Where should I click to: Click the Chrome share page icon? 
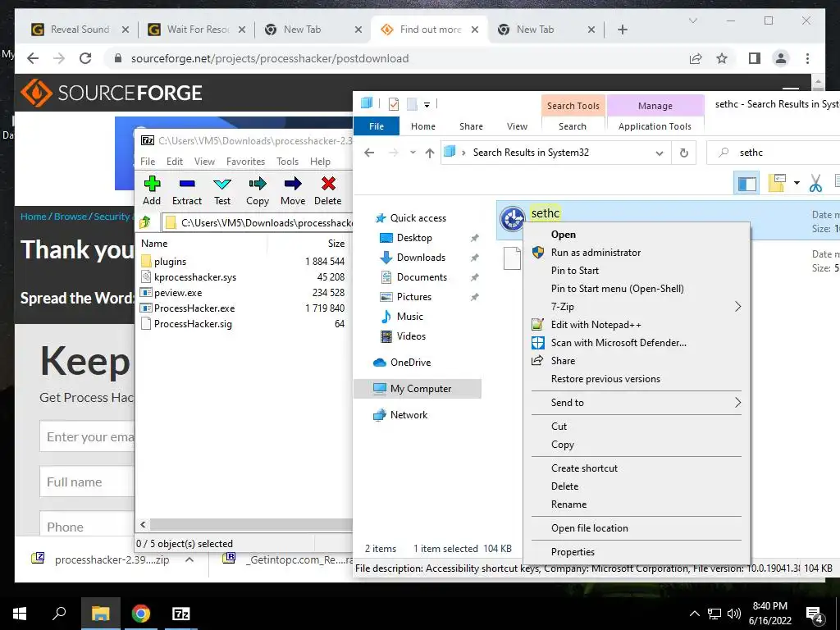point(696,58)
